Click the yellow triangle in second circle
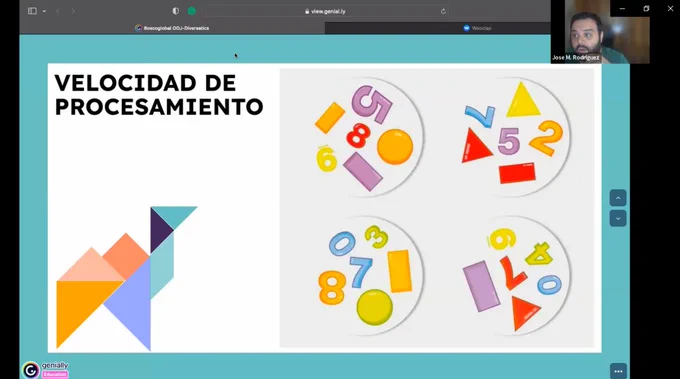Screen dimensions: 680x379 (523, 101)
